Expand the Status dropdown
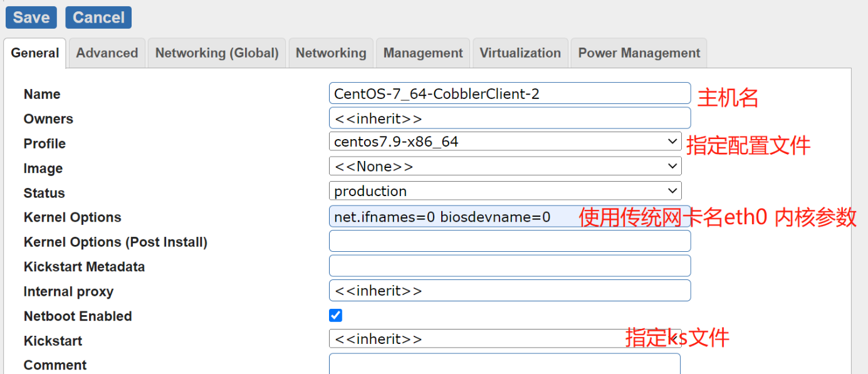Screen dimensions: 868x374 click(505, 191)
